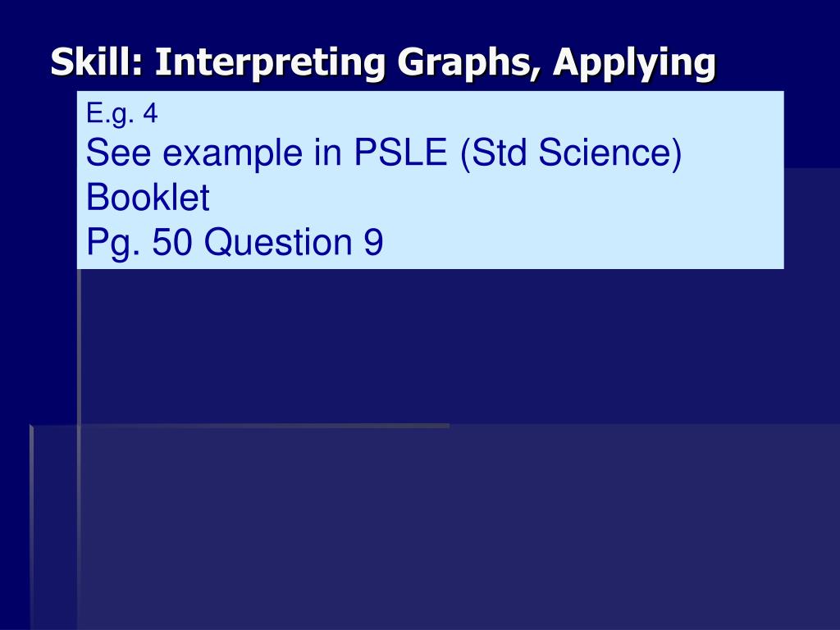The image size is (840, 630).
Task: Click the '(Std Science)' text
Action: click(571, 153)
